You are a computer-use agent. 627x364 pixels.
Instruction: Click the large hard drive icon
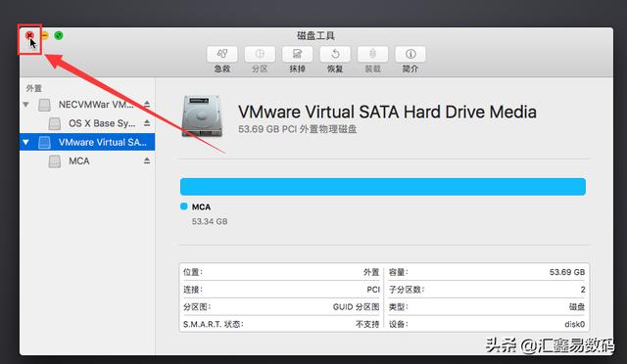point(202,116)
